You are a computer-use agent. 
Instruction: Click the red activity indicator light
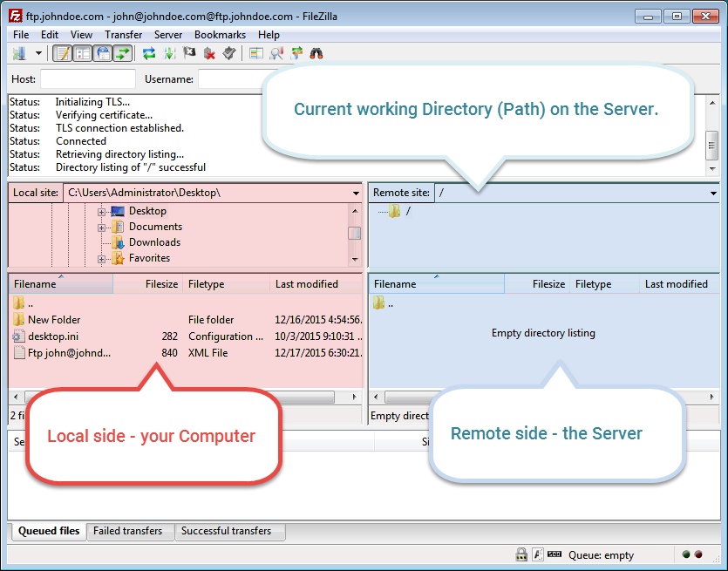pos(698,554)
